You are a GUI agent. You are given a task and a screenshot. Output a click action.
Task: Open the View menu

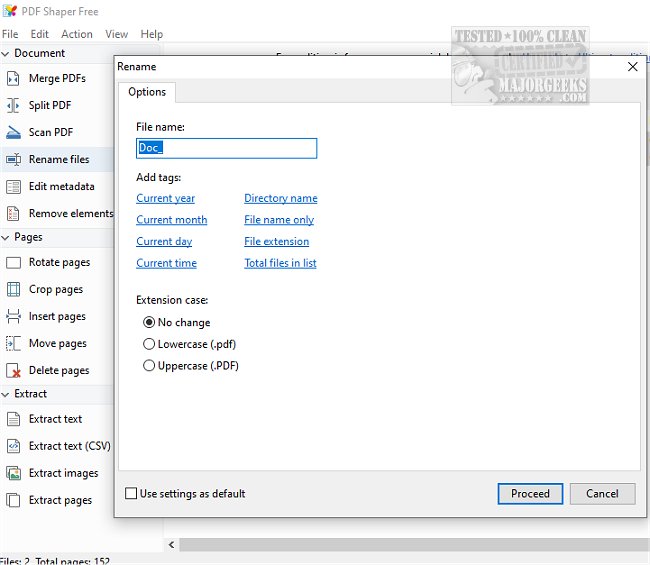pos(116,34)
